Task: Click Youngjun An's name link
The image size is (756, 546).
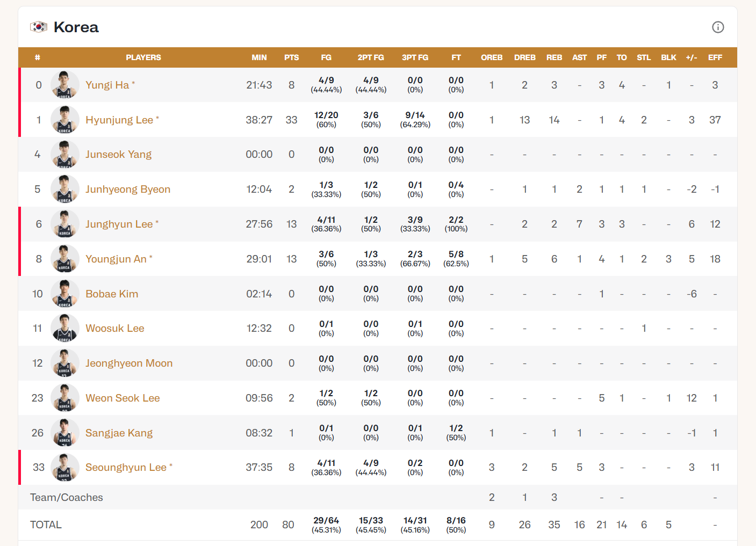Action: tap(116, 259)
